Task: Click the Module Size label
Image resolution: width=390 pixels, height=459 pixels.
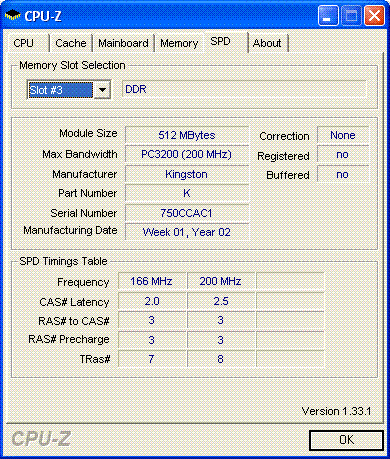Action: click(x=88, y=133)
